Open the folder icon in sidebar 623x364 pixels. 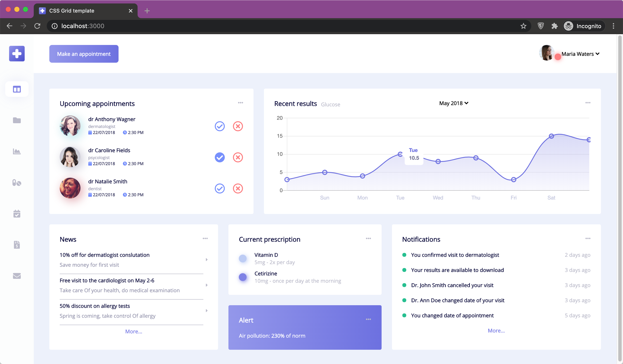[17, 120]
